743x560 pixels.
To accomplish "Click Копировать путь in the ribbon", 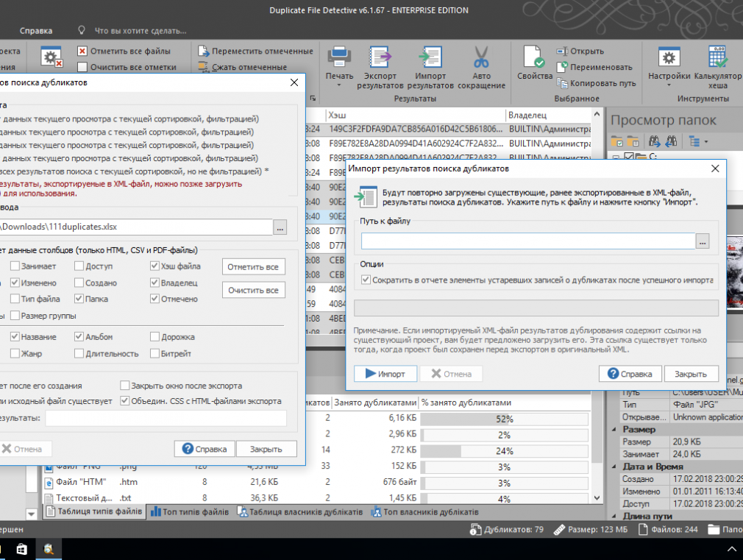I will click(596, 83).
